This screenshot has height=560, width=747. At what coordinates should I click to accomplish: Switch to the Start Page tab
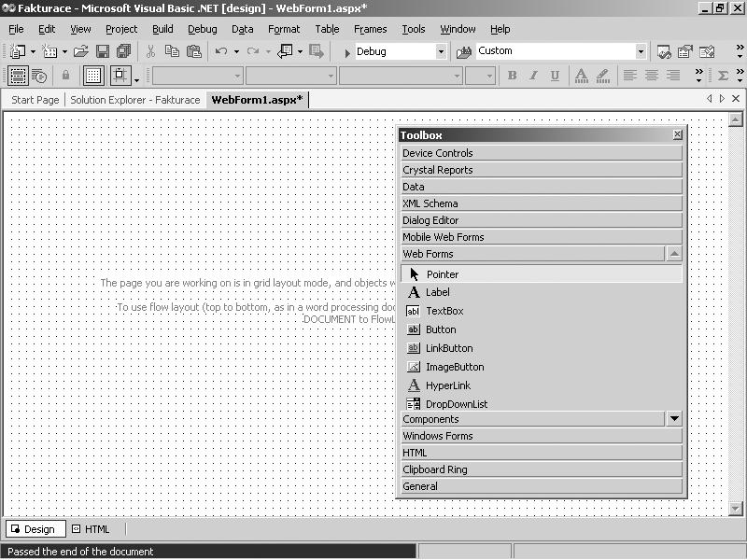(x=35, y=100)
